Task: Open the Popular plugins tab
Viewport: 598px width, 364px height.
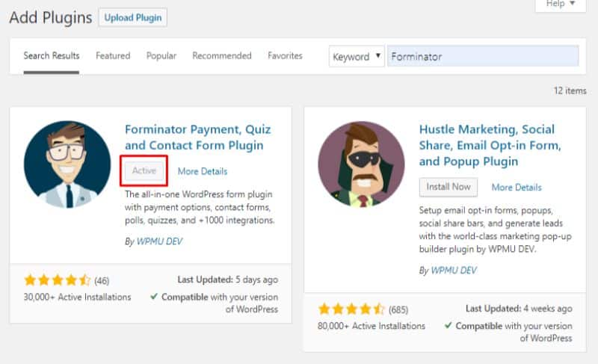Action: point(161,55)
